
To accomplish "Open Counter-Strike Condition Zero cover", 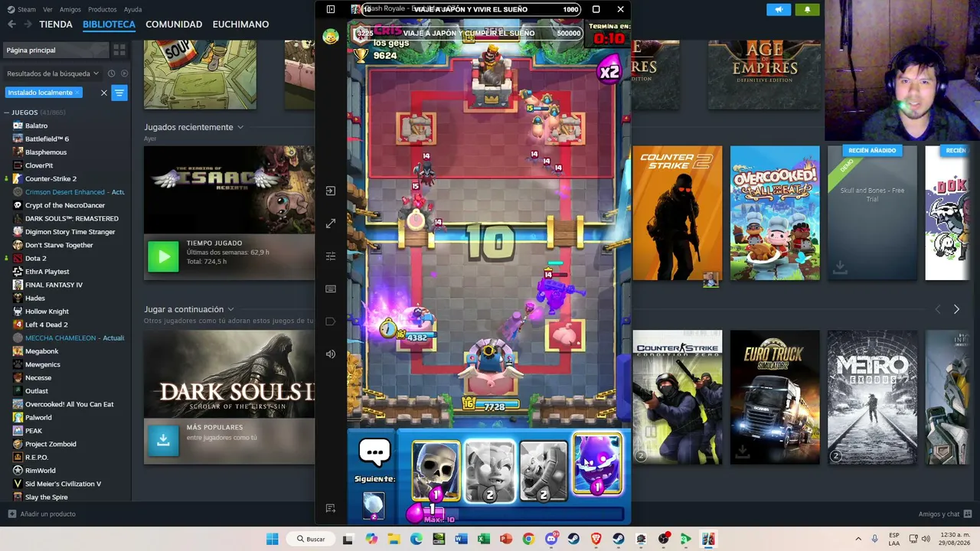I will pos(678,397).
